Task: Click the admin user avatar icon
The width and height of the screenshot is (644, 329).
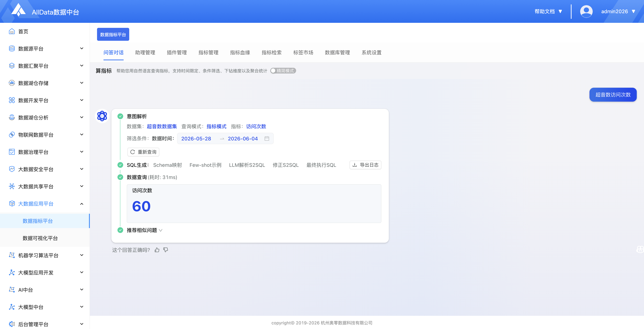Action: click(586, 11)
